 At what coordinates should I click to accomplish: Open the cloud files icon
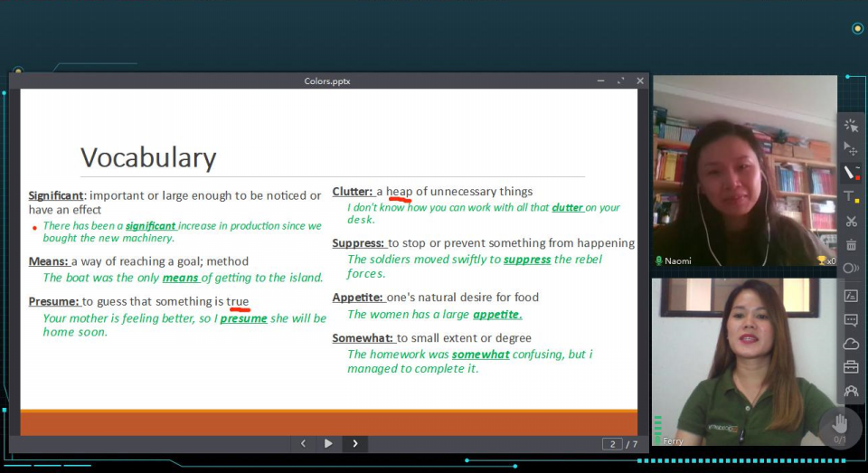(851, 344)
